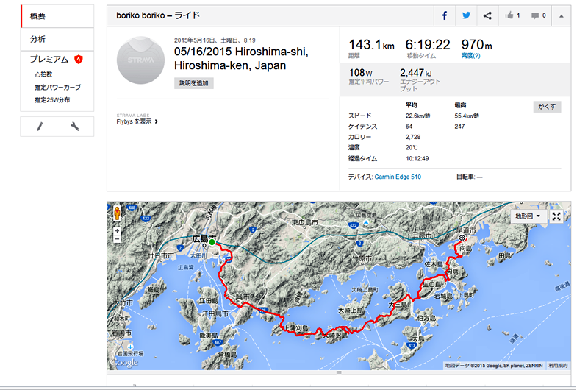
Task: Open the share options icon
Action: [x=487, y=15]
